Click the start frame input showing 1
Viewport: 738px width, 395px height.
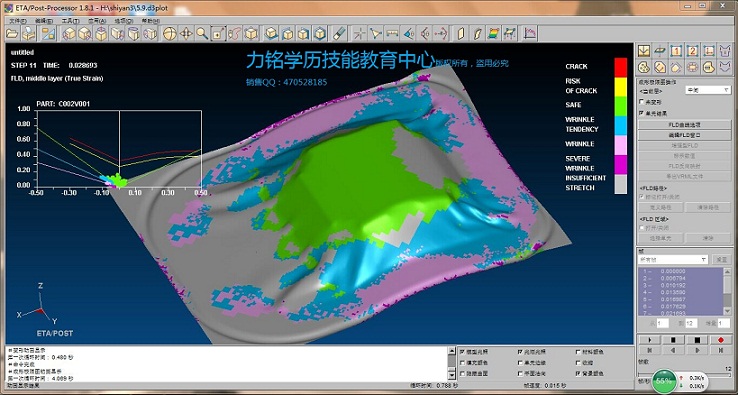coord(663,323)
